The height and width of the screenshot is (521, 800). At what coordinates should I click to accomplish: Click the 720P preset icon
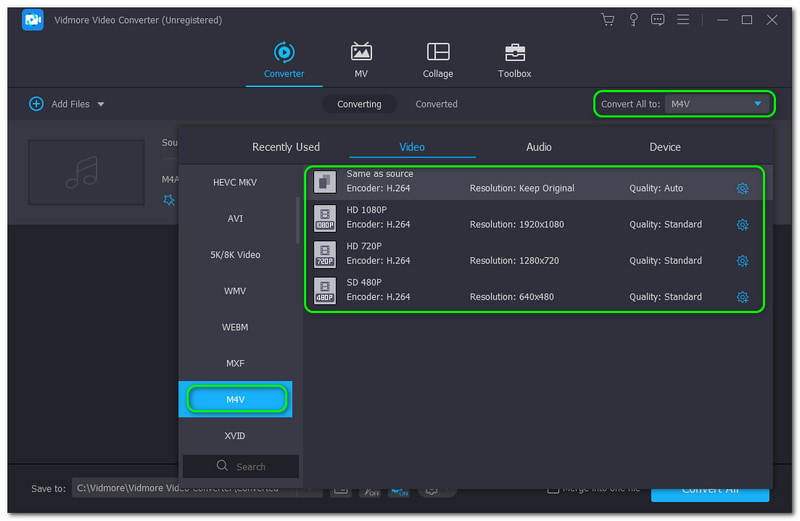(x=324, y=255)
